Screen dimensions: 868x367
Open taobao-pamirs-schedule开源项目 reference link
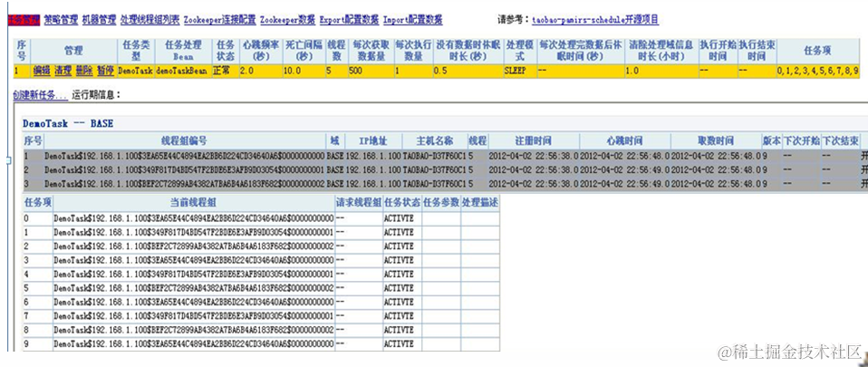tap(595, 20)
